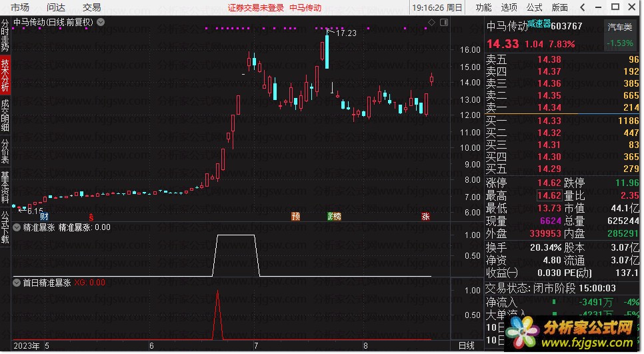Screen dimensions: 644x354
Task: Click the 买三 price 14.31
Action: (x=549, y=145)
